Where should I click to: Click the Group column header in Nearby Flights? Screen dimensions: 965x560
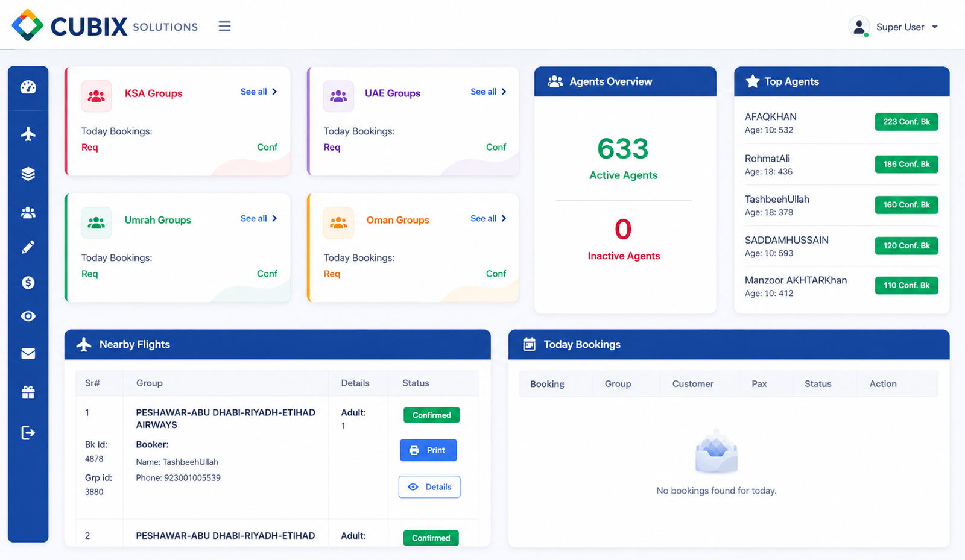tap(150, 383)
